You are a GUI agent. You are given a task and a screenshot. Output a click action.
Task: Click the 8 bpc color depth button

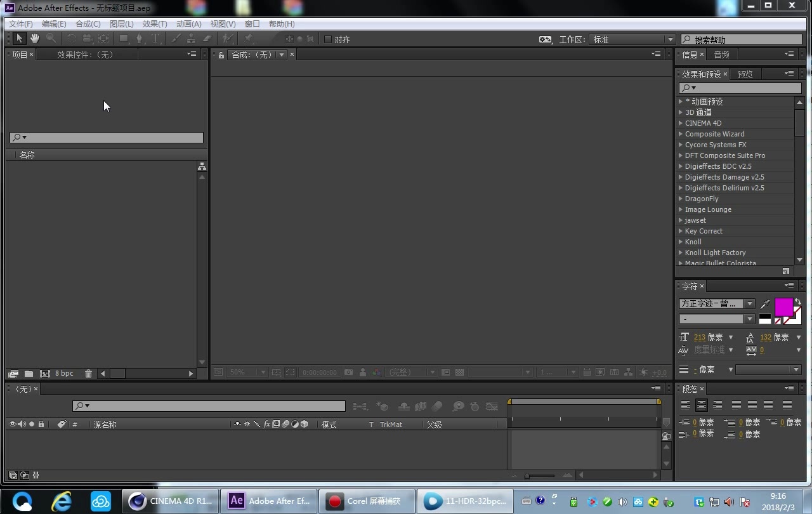(64, 373)
